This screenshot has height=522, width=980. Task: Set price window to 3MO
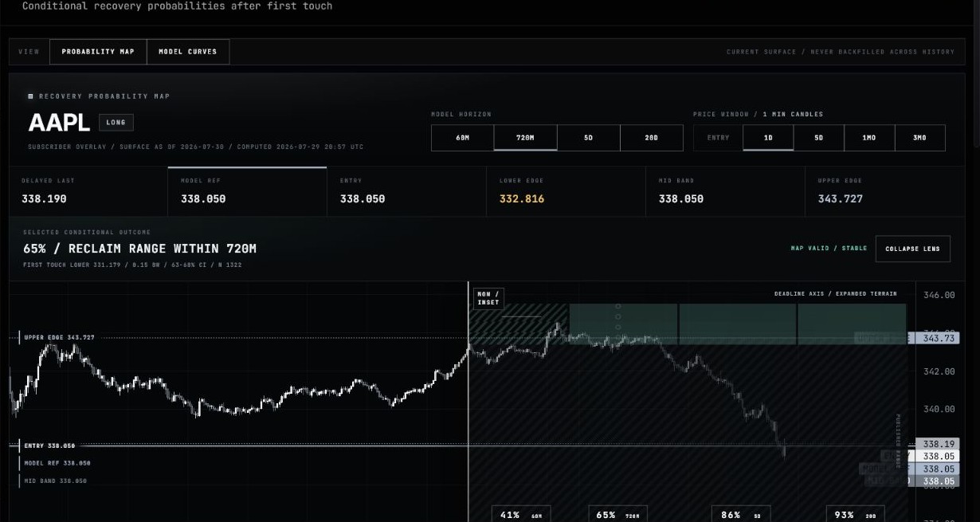click(x=919, y=138)
